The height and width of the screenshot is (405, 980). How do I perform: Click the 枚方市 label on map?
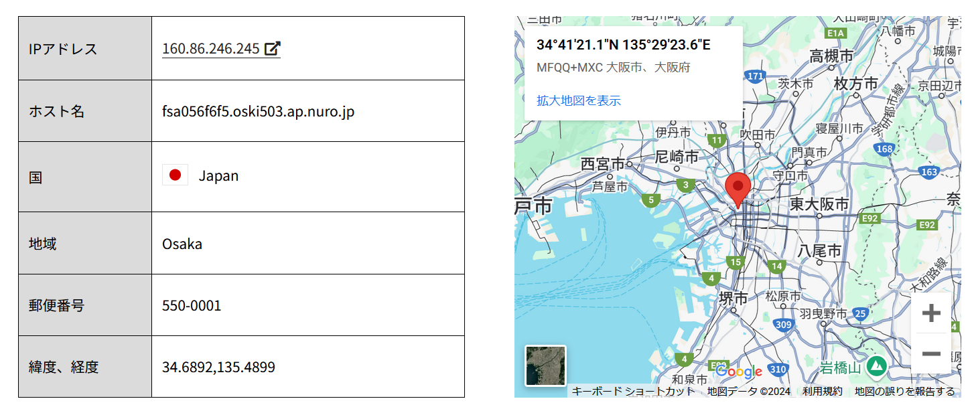(855, 84)
